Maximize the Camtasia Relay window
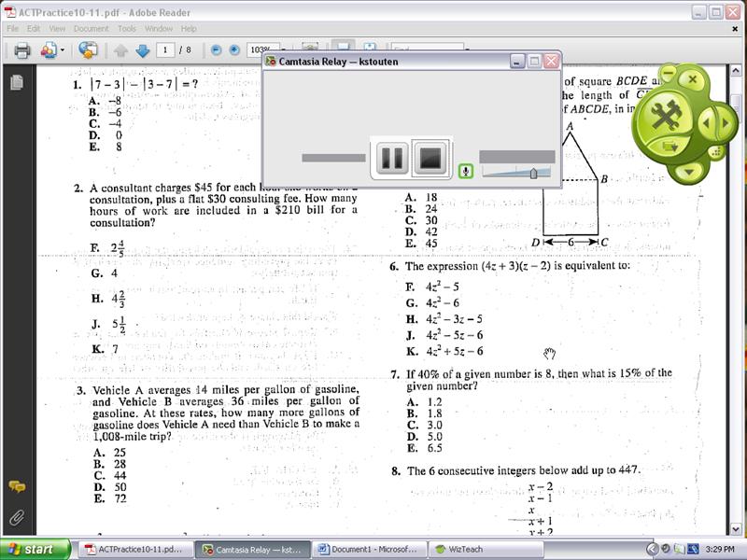747x560 pixels. [x=534, y=61]
